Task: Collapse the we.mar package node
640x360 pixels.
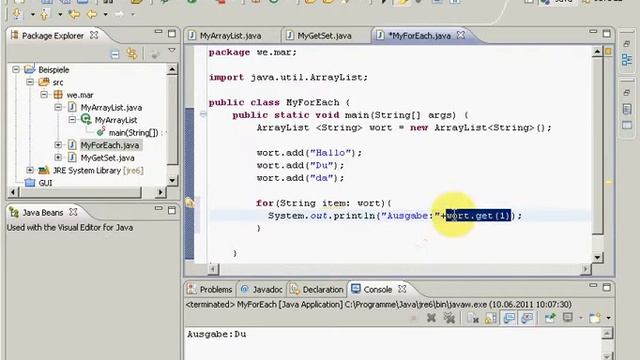Action: point(44,95)
